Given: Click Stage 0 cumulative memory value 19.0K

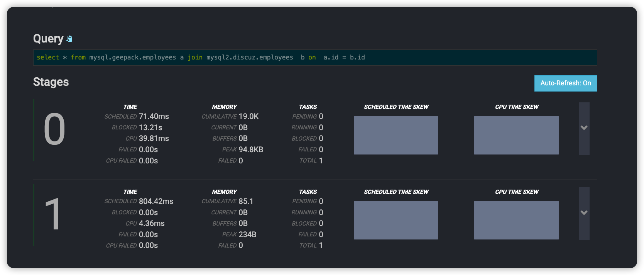Looking at the screenshot, I should point(248,117).
